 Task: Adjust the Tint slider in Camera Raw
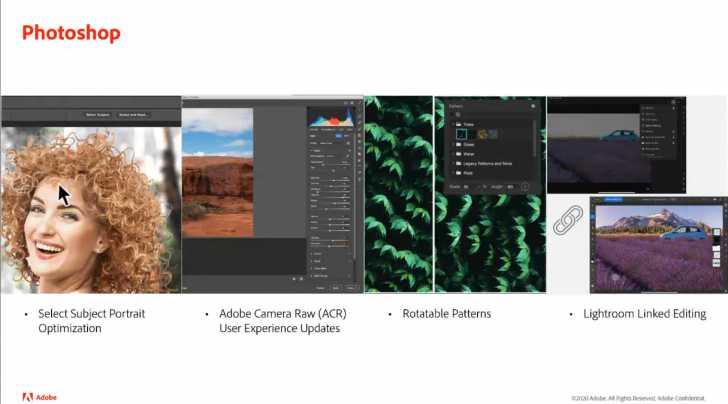330,170
